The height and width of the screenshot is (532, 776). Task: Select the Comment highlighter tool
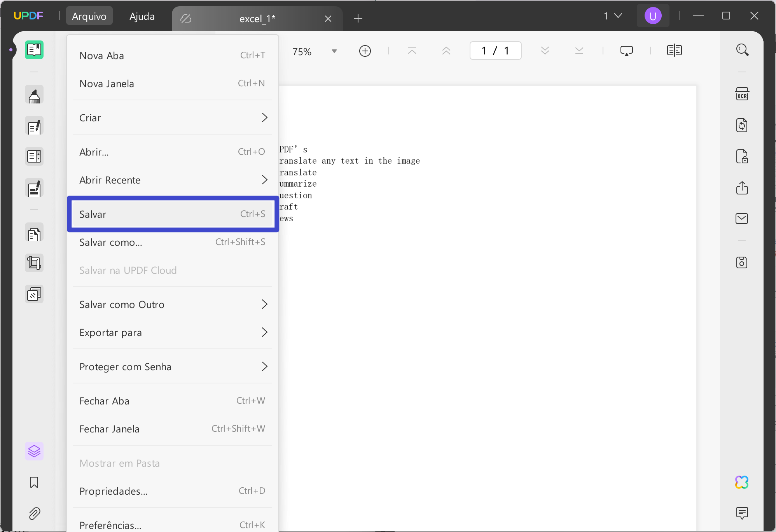34,94
